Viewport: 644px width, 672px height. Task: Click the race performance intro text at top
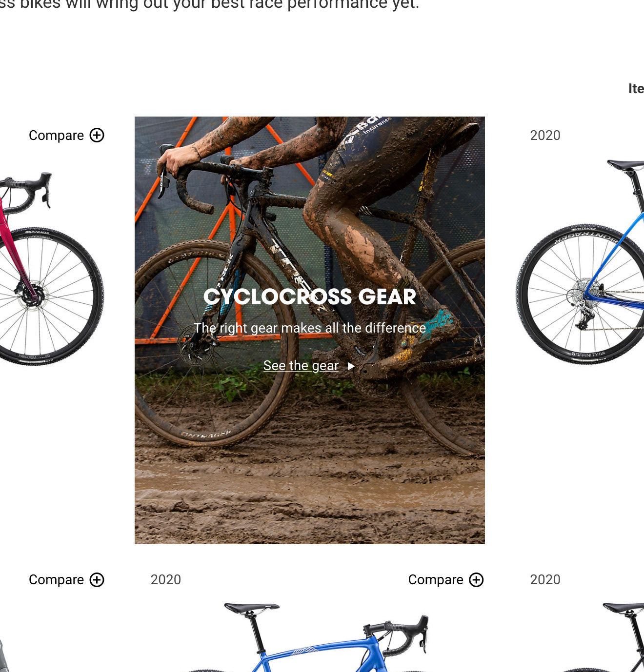coord(210,5)
